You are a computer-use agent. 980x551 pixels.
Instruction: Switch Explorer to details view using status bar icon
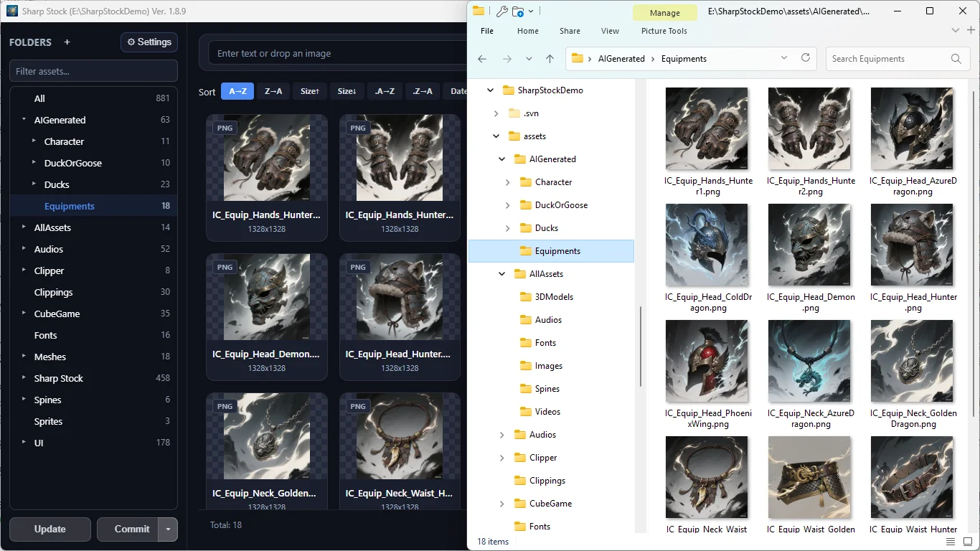tap(950, 542)
